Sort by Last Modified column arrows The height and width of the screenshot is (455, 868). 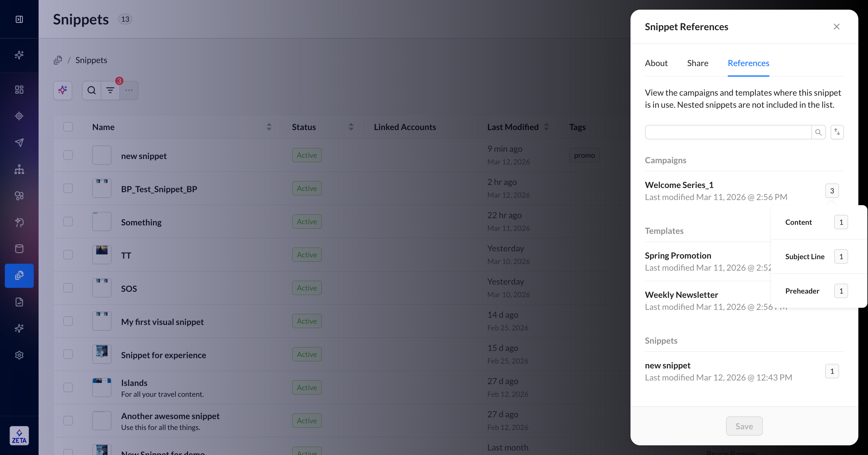point(546,127)
